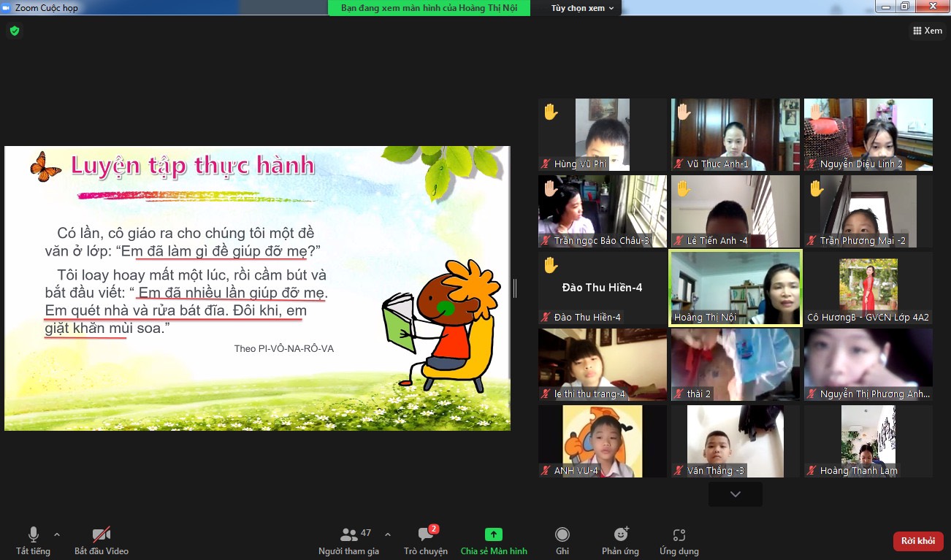Open the Ứng dụng apps panel

(x=679, y=541)
